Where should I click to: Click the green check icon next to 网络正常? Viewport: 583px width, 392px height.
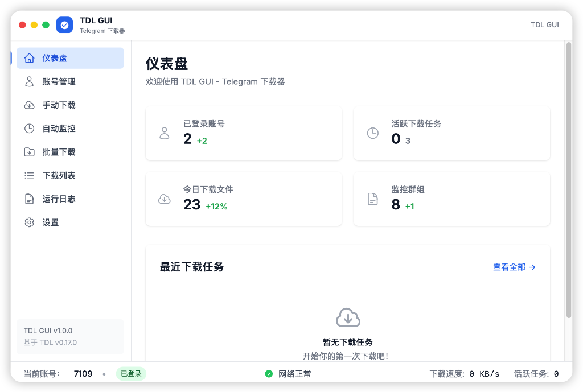[268, 374]
